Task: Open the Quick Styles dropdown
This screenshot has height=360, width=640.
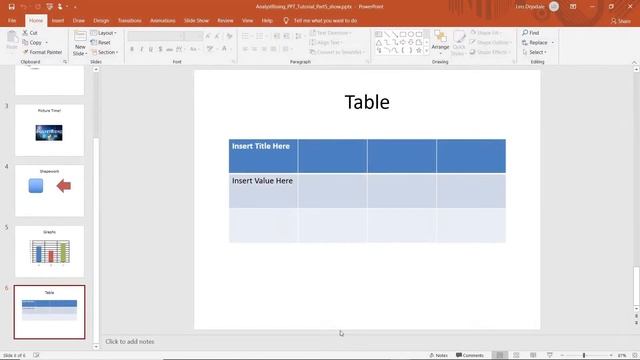Action: pyautogui.click(x=458, y=43)
